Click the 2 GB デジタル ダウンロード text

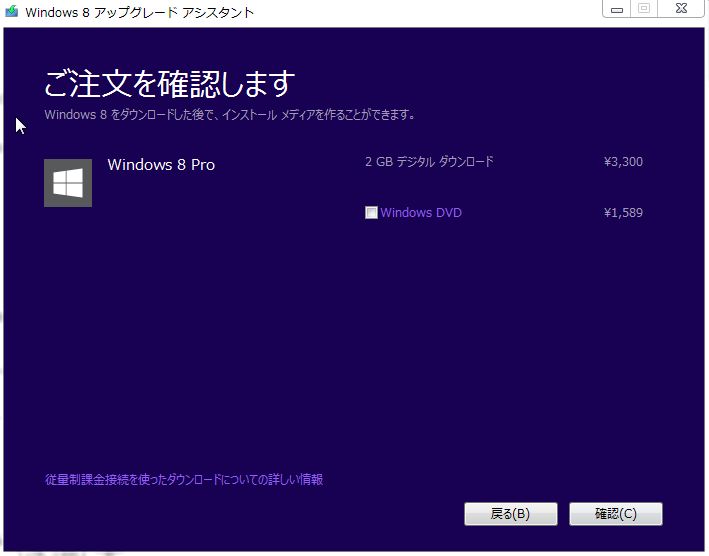coord(429,162)
